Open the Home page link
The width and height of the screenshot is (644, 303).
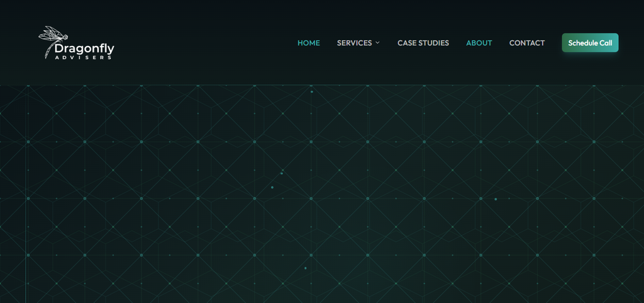(x=308, y=43)
